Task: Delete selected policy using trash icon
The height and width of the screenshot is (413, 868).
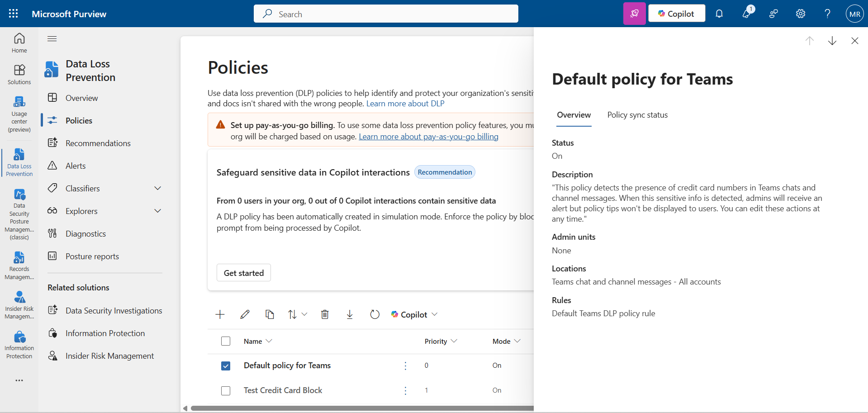Action: [x=325, y=314]
